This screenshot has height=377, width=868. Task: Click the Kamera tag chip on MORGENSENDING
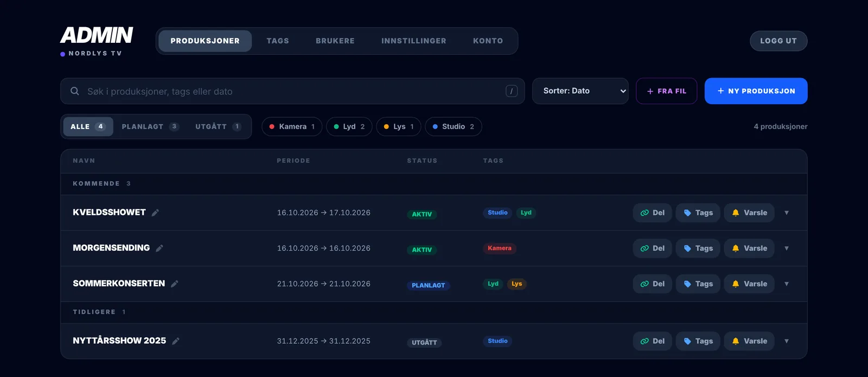(499, 248)
